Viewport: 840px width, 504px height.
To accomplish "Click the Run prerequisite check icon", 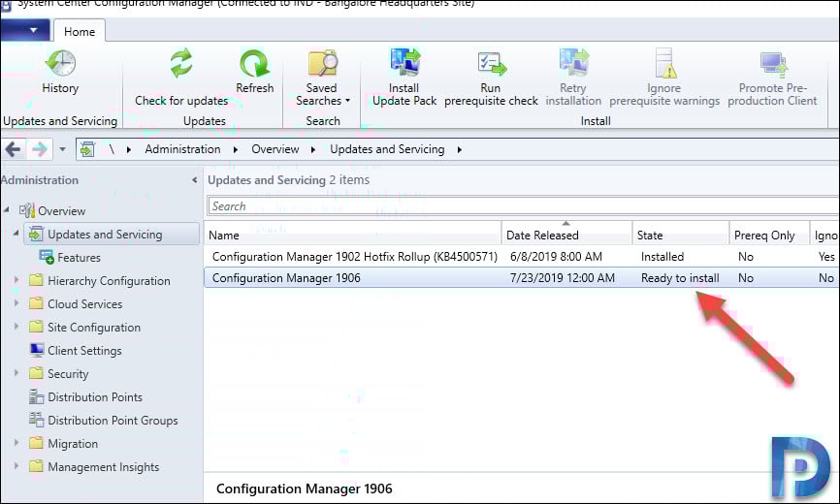I will tap(492, 63).
